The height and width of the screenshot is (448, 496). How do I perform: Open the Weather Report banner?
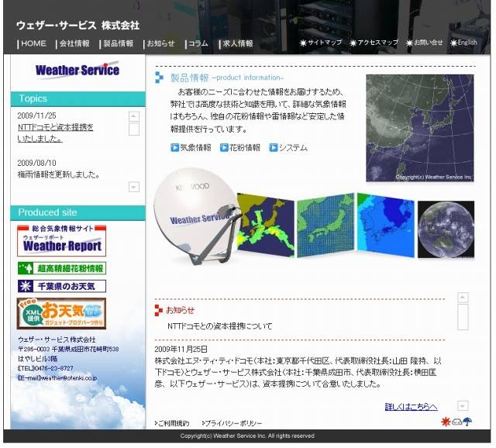click(62, 241)
